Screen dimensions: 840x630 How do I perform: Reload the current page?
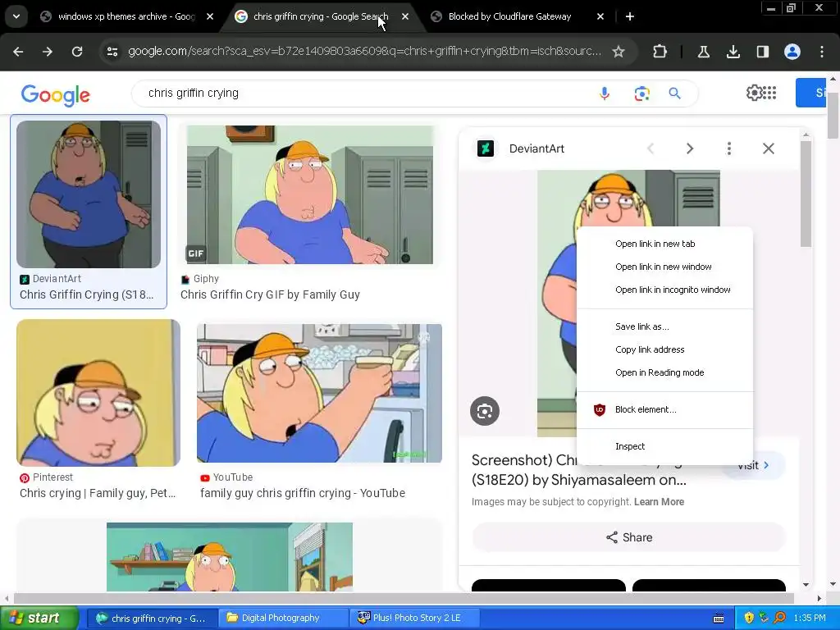click(77, 52)
